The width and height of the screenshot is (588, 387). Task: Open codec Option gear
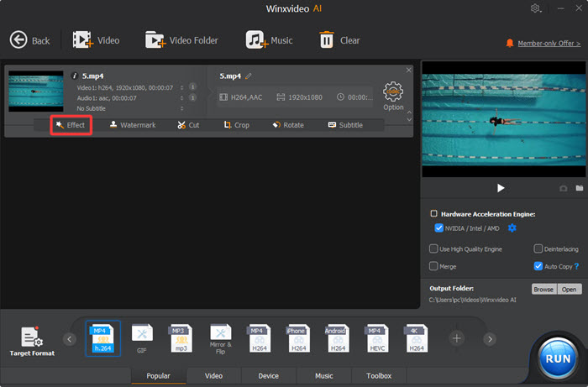393,96
